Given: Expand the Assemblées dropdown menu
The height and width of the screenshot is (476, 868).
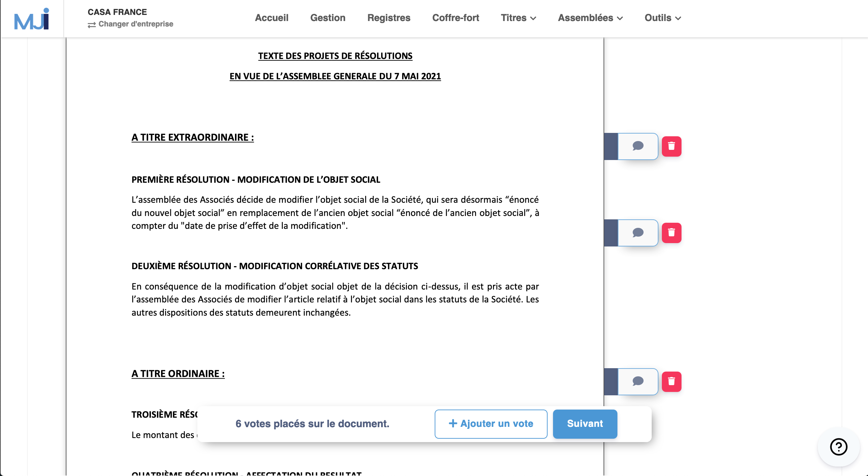Looking at the screenshot, I should click(590, 18).
